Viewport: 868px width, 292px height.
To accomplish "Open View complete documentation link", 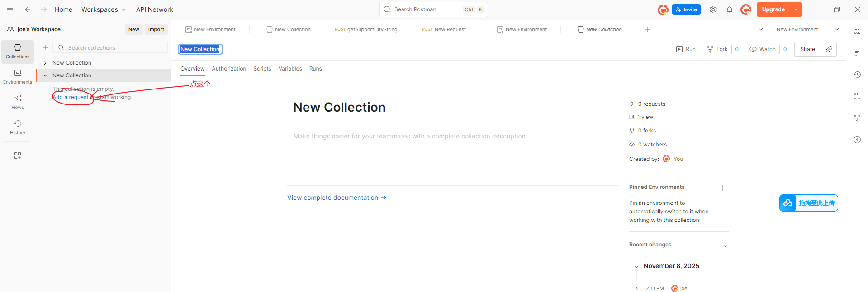I will tap(337, 198).
